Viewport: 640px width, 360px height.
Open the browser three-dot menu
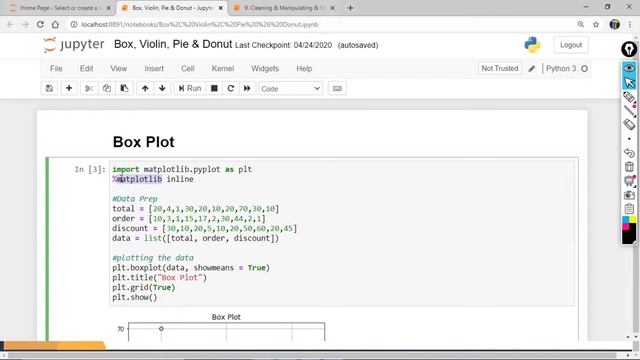630,24
